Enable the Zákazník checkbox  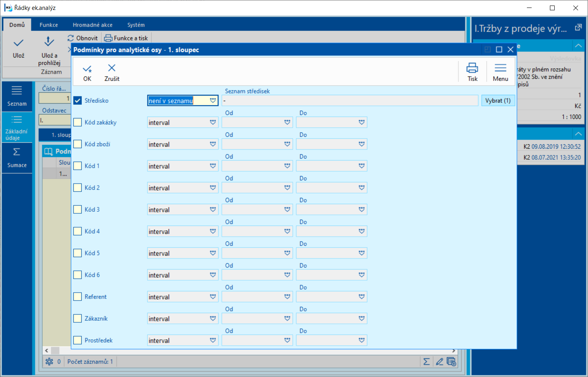coord(78,319)
